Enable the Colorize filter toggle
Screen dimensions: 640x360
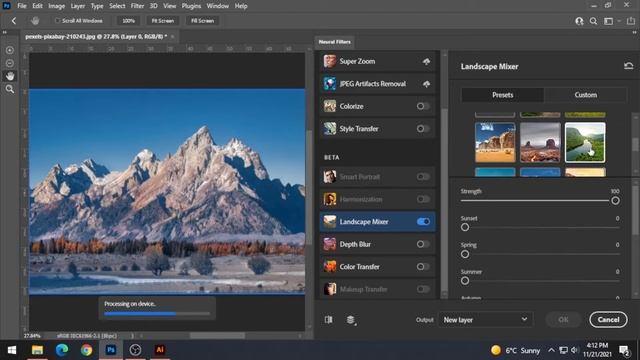[x=423, y=106]
